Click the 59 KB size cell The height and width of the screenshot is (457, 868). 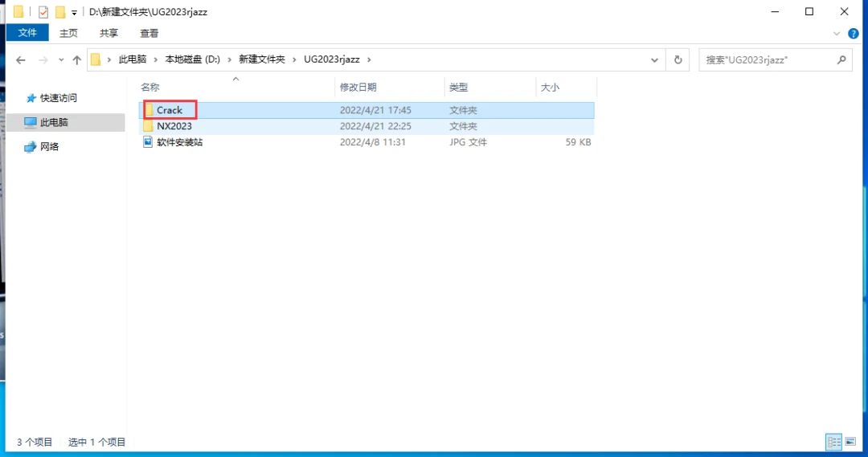(x=578, y=142)
